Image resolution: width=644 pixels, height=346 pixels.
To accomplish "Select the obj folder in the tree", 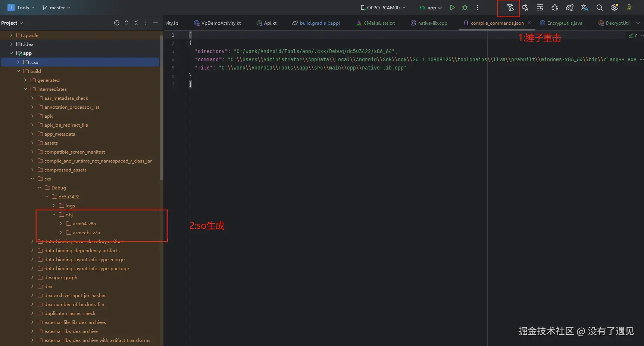I will pyautogui.click(x=69, y=214).
